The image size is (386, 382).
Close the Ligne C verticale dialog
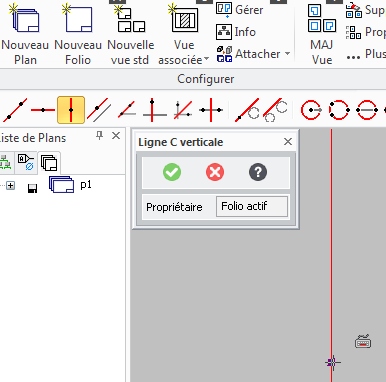288,142
